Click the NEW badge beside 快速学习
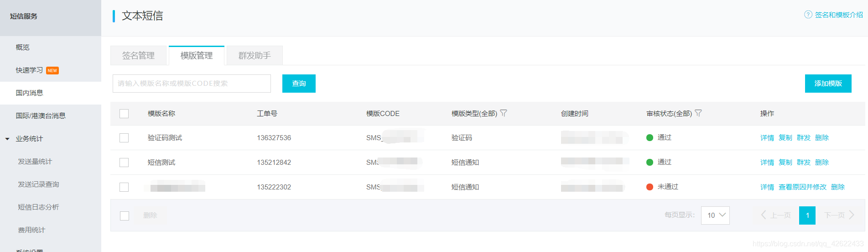The width and height of the screenshot is (868, 252). point(52,70)
